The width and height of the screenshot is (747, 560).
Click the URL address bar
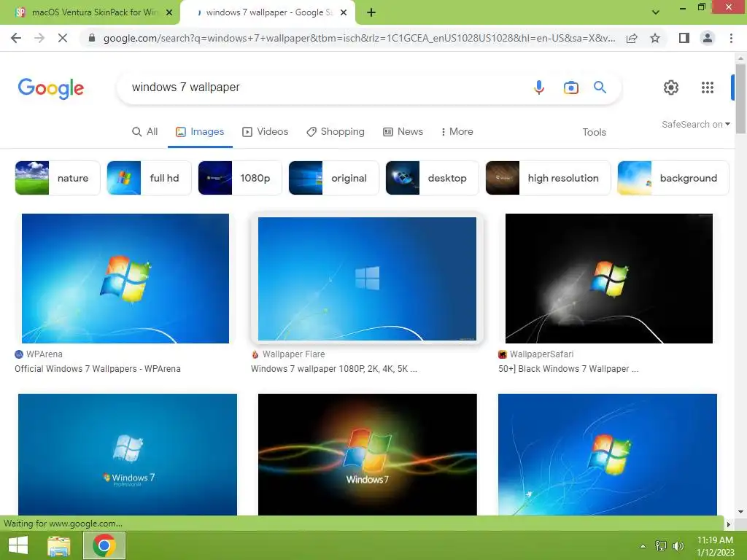[359, 38]
